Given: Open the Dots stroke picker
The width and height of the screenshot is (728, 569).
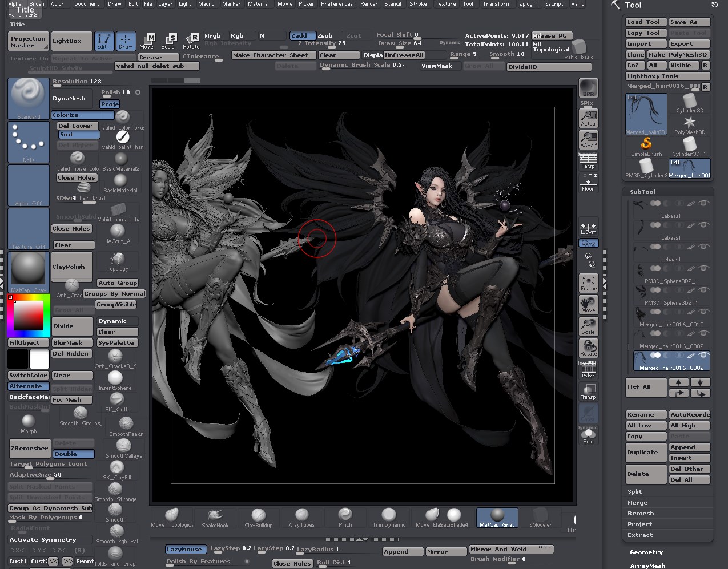Looking at the screenshot, I should [29, 142].
